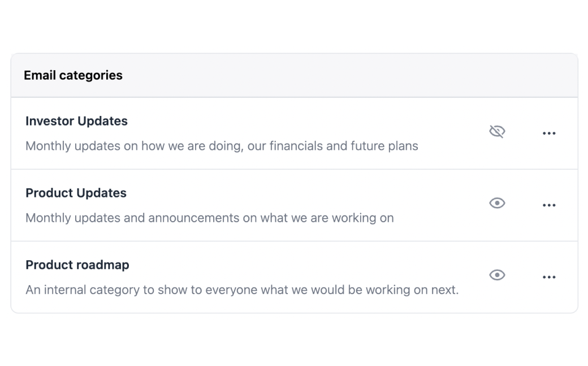
Task: Click the gray Email categories header bar
Action: click(339, 75)
